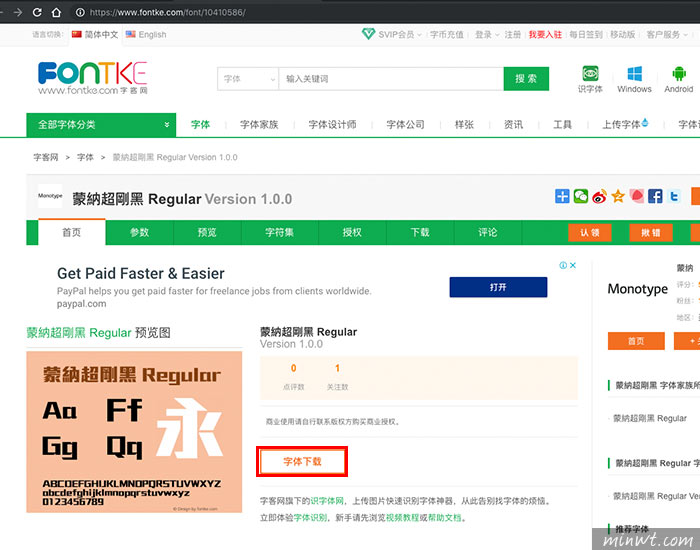Viewport: 700px width, 550px height.
Task: Click the blue 打开 ad button
Action: (498, 287)
